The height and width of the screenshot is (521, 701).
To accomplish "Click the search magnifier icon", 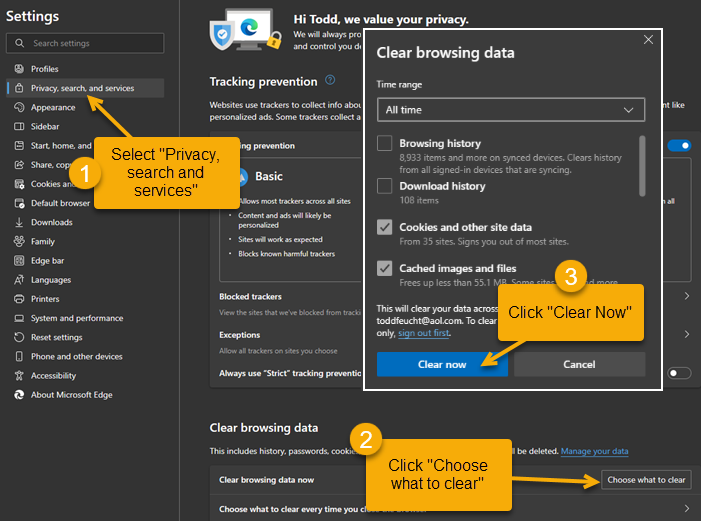I will point(19,43).
